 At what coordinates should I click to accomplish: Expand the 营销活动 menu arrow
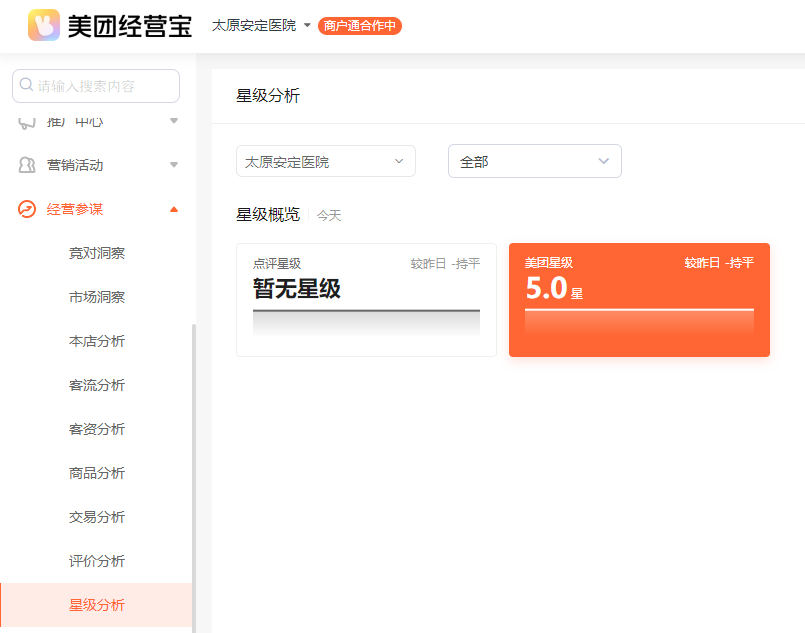174,165
